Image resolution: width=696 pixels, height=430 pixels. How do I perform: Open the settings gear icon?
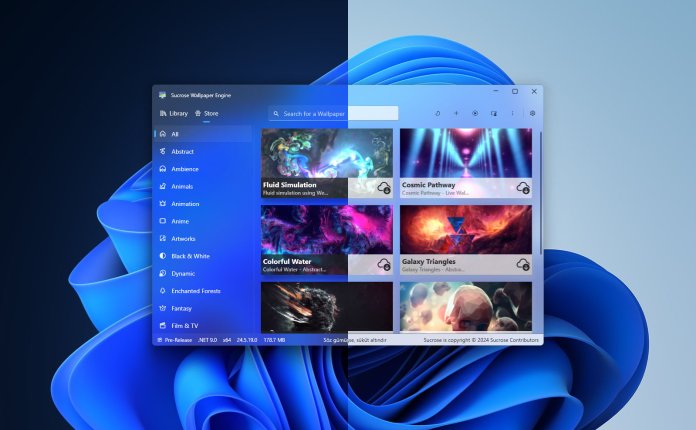point(532,113)
